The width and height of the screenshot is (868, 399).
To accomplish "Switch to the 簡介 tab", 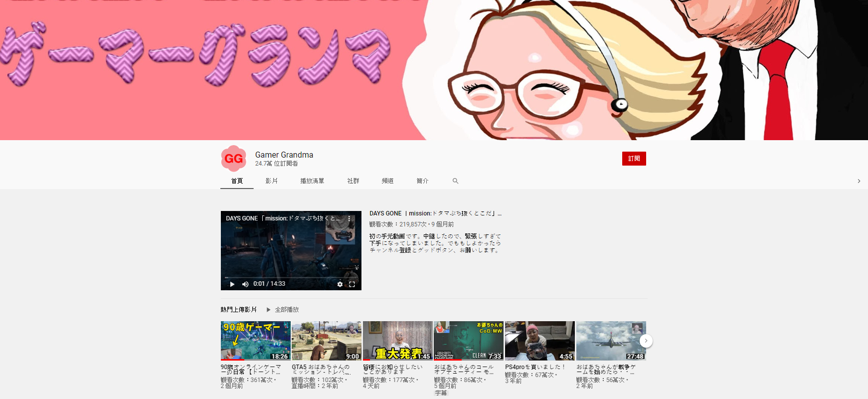I will coord(423,181).
